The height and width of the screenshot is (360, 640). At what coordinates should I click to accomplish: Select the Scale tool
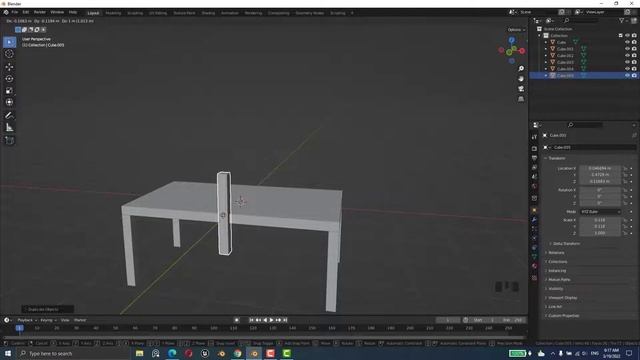coord(9,91)
